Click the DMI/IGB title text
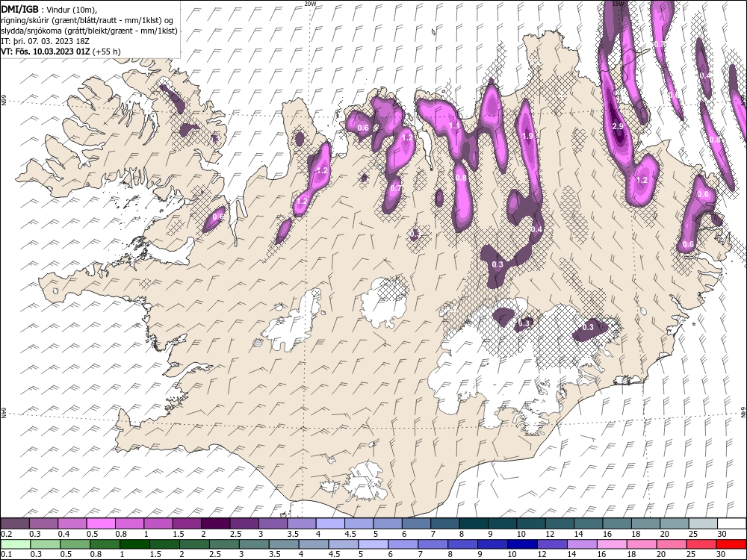The image size is (747, 560). click(x=19, y=9)
